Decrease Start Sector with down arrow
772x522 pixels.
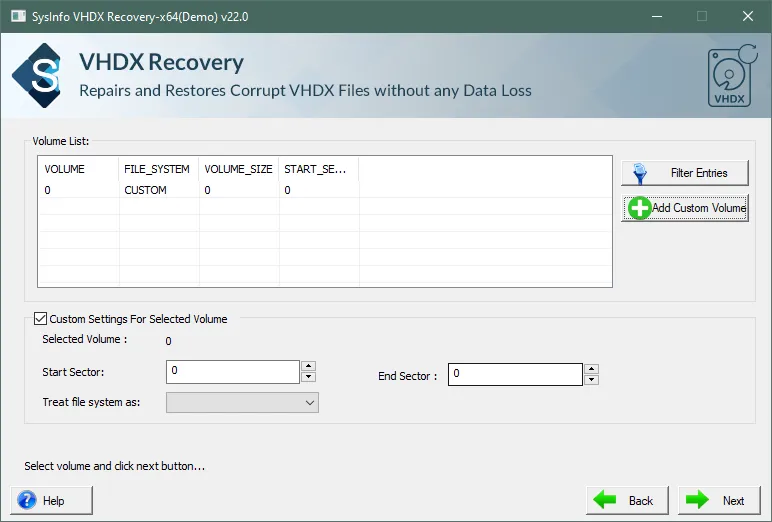coord(308,377)
